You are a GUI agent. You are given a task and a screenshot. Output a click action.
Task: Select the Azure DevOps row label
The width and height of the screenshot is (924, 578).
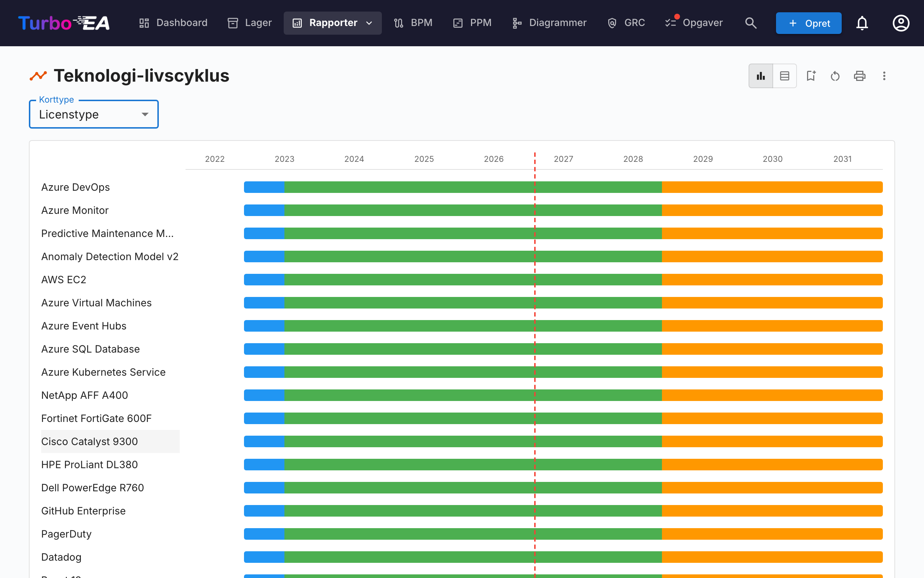click(x=75, y=187)
